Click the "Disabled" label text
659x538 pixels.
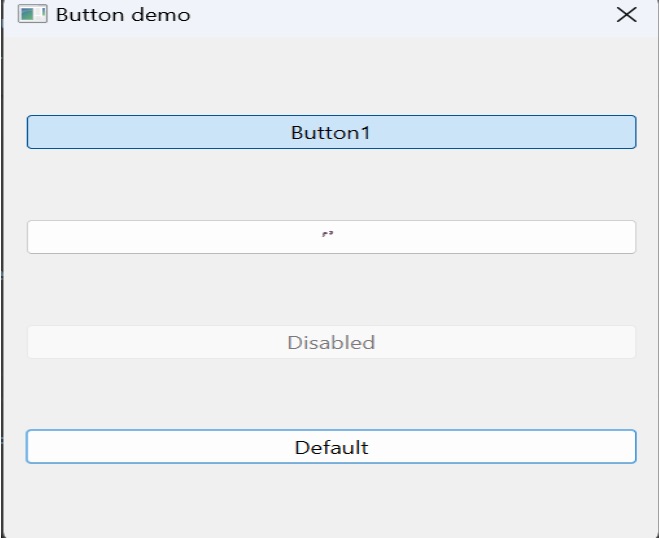331,342
